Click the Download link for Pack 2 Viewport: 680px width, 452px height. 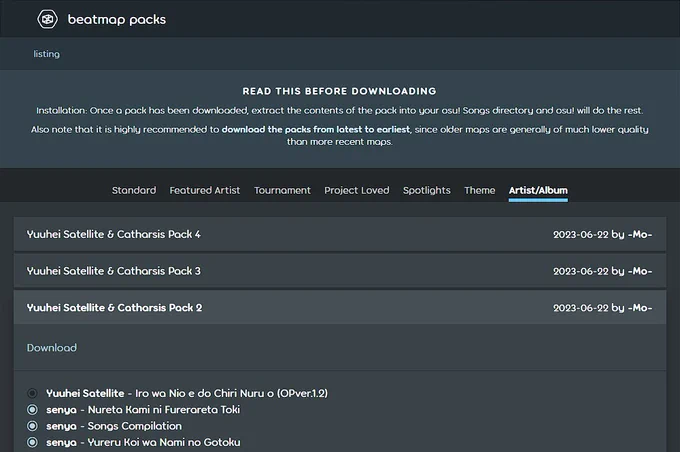[52, 348]
